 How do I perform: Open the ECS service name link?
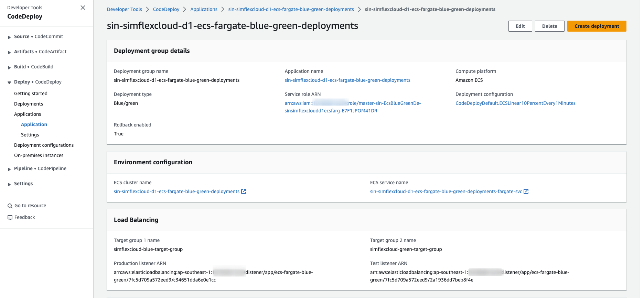coord(446,191)
